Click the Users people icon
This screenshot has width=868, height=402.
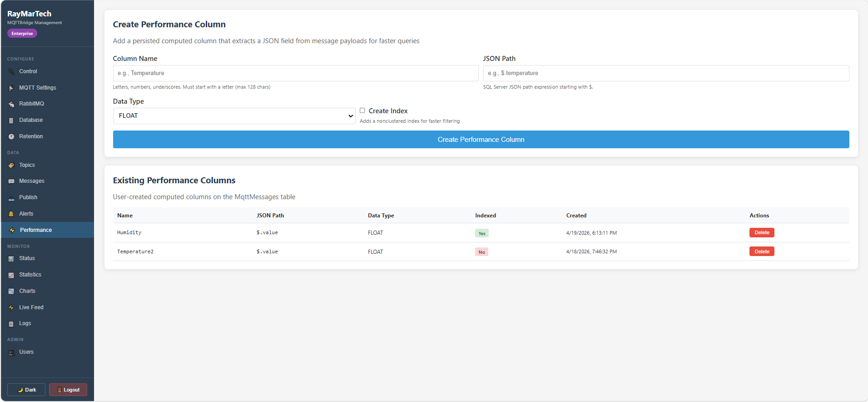pos(11,352)
